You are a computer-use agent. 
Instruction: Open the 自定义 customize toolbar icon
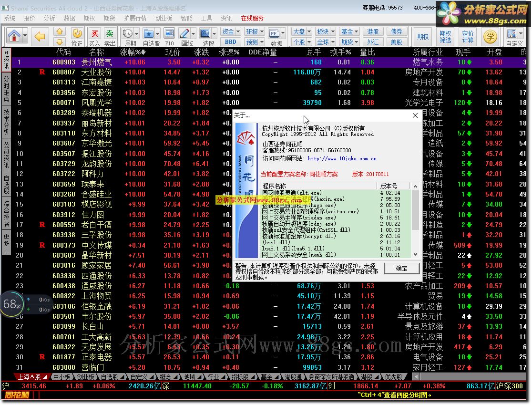pos(512,33)
